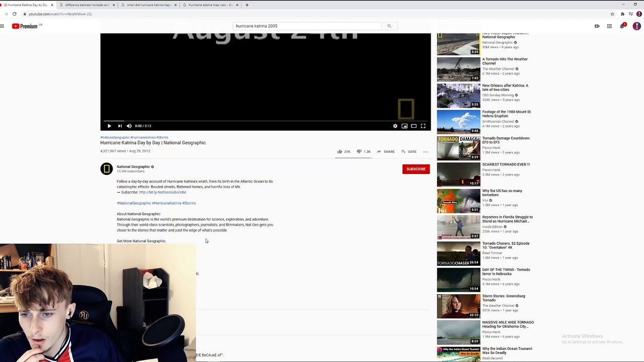
Task: Click the video title 'Hurricane Katrina Day by Day'
Action: [153, 143]
